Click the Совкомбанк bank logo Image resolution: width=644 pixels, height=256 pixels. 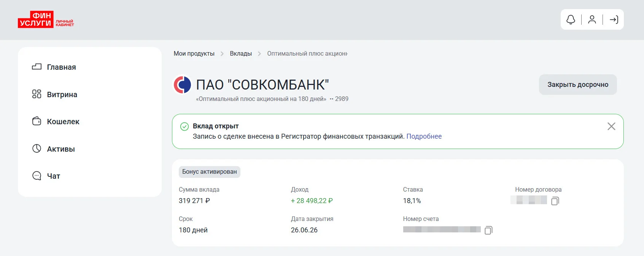click(182, 85)
